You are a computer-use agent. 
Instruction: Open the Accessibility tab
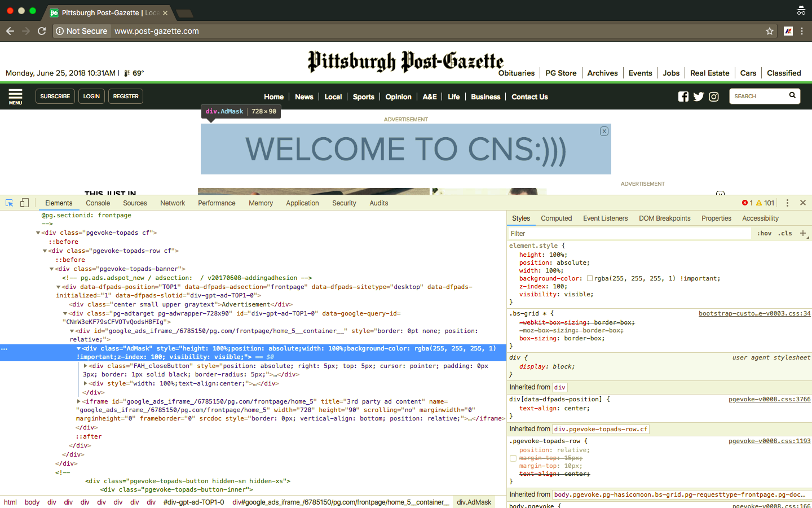click(760, 218)
